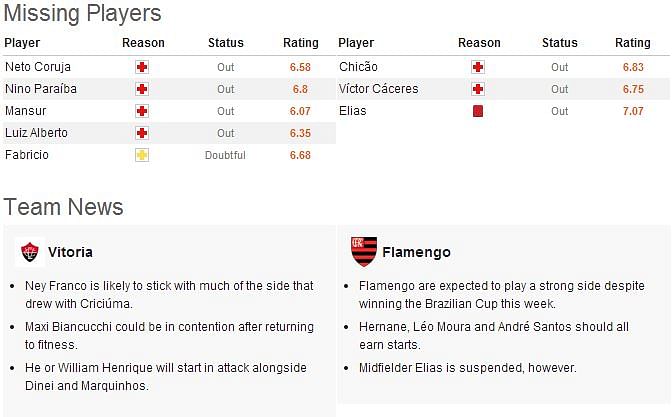This screenshot has width=672, height=417.
Task: Open Fabricio player profile link
Action: pos(27,155)
